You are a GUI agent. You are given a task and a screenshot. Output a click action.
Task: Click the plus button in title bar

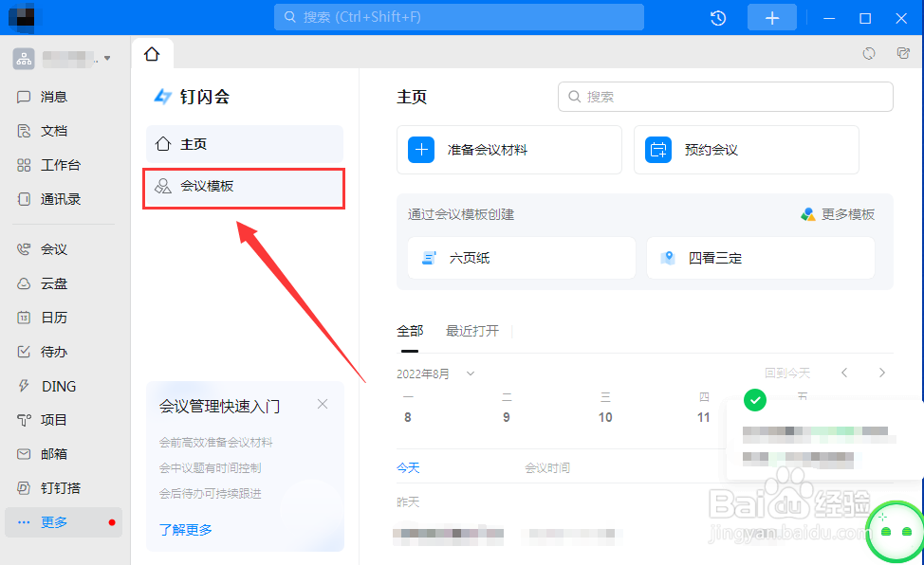point(772,18)
